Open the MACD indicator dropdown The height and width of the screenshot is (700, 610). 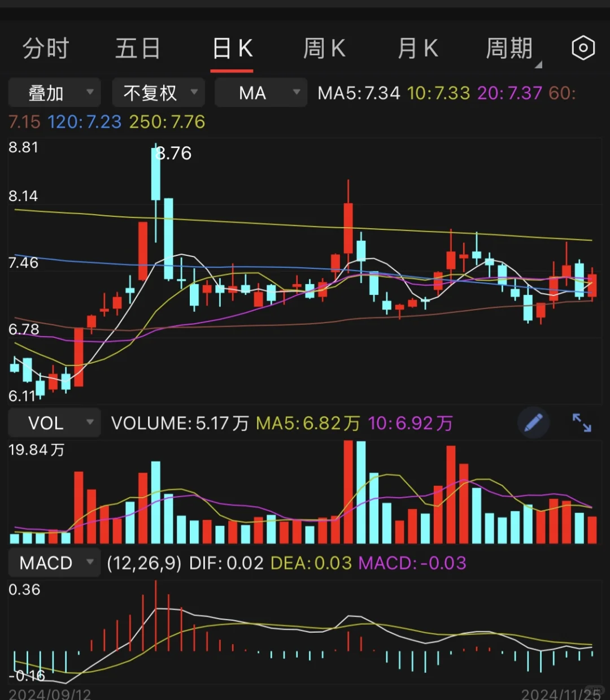55,563
